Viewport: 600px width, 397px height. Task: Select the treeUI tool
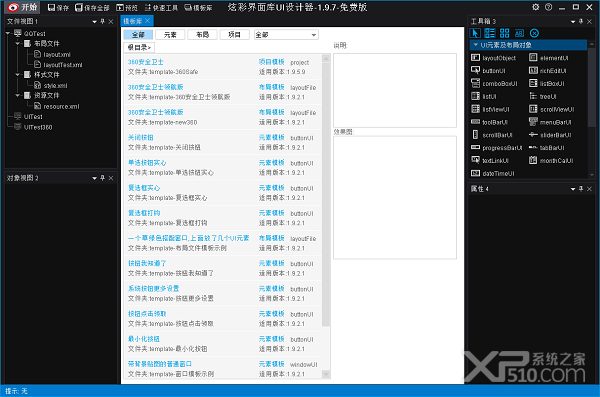click(543, 96)
